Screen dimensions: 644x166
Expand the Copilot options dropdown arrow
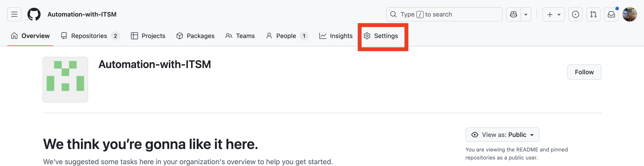(x=526, y=14)
